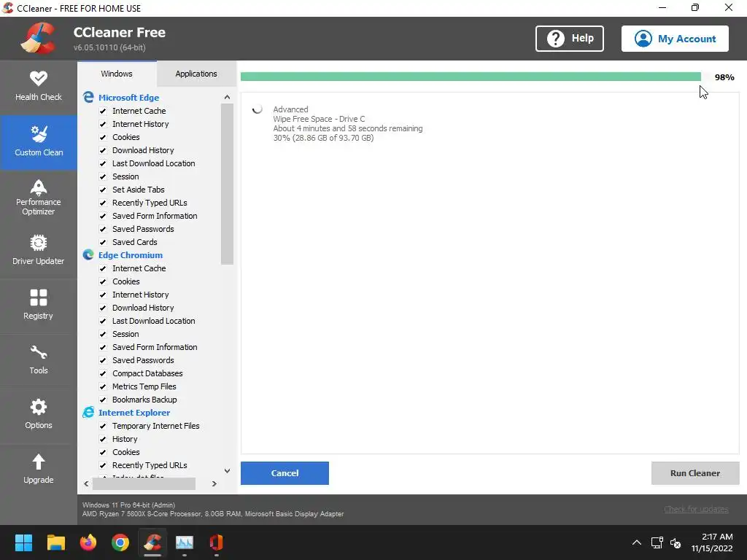747x560 pixels.
Task: Toggle Edge Chromium Metrics Temp Files
Action: coord(102,386)
